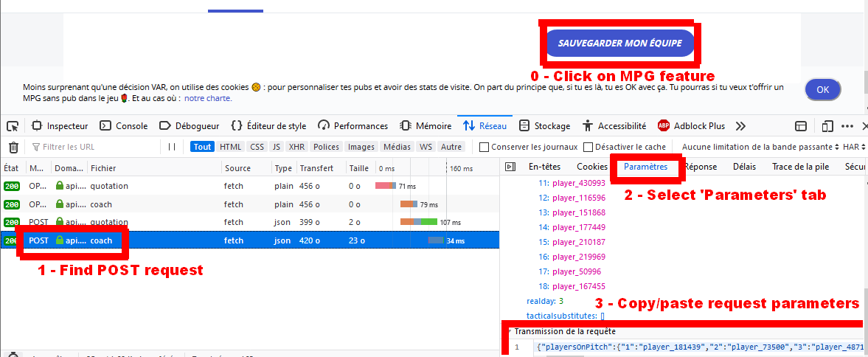Open the Délais details tab

click(x=745, y=167)
